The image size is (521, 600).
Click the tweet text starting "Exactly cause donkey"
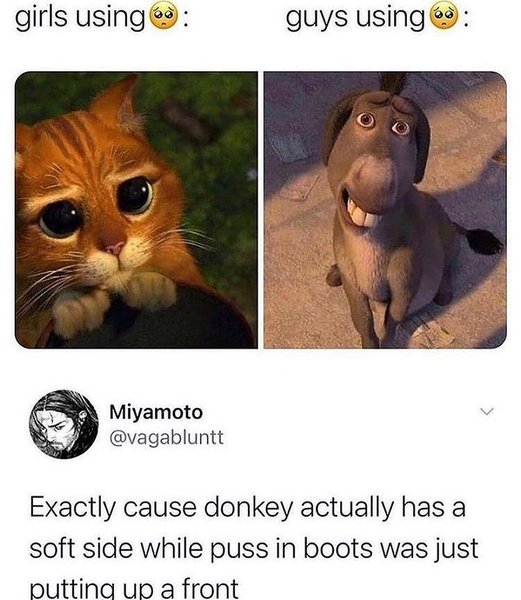(254, 548)
